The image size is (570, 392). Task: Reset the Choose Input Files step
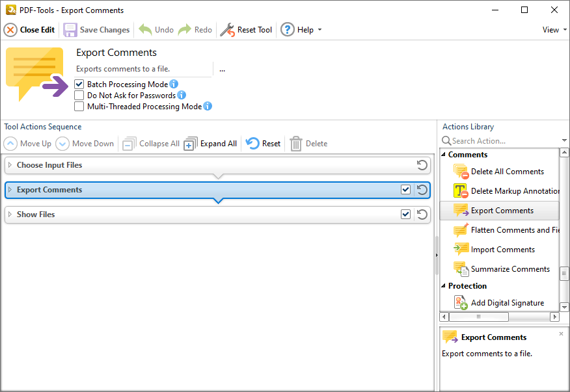click(x=422, y=165)
